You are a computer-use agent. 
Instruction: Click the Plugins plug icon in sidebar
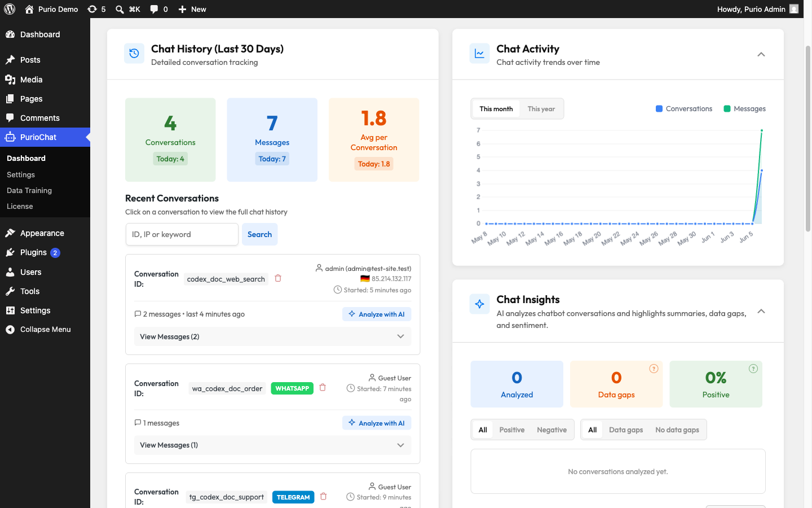click(x=10, y=252)
